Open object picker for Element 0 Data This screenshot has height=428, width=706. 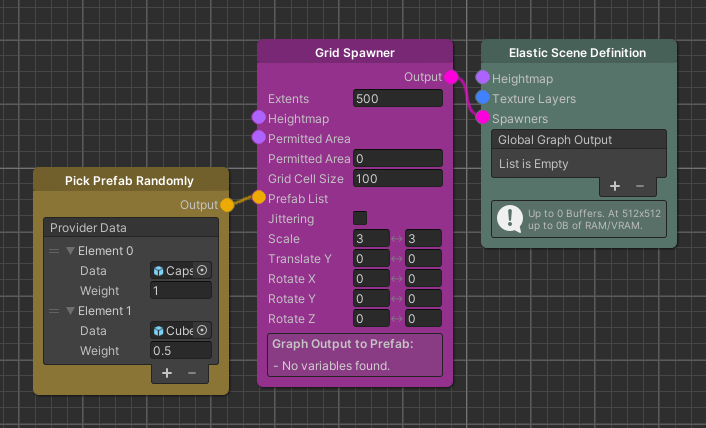click(x=202, y=270)
